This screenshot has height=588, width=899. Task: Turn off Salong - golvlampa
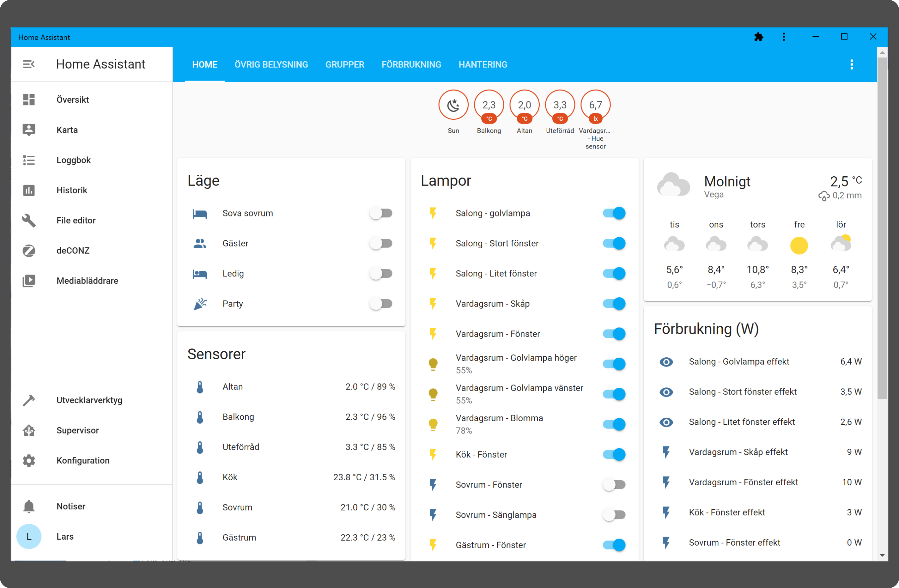[614, 213]
